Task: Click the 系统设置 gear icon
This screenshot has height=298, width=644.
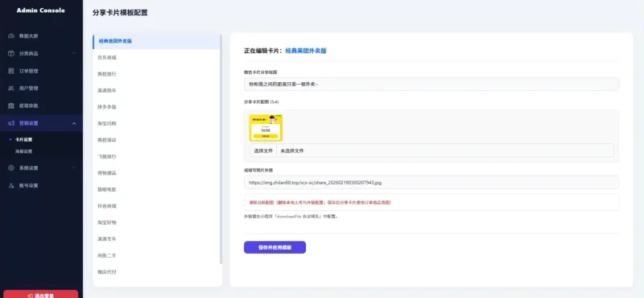Action: point(11,168)
